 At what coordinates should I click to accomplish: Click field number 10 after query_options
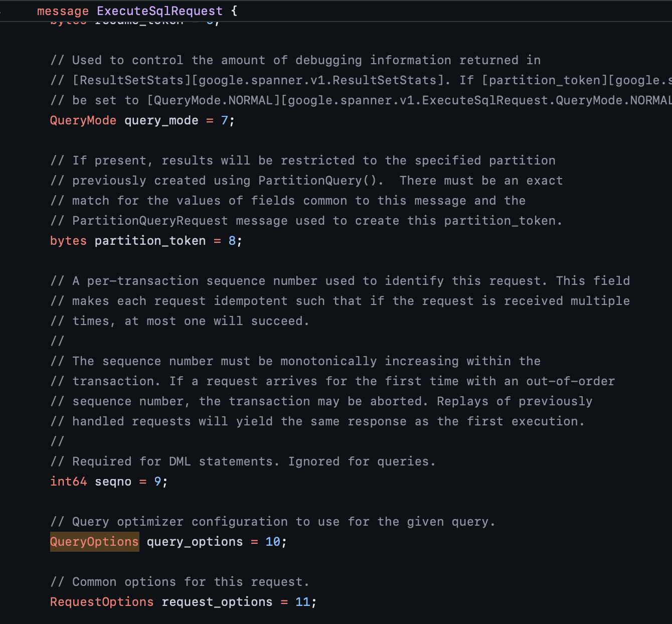pos(273,542)
